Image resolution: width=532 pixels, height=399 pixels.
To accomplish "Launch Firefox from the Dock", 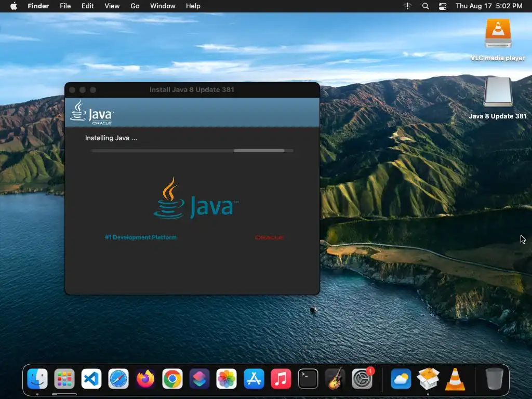I will tap(145, 379).
